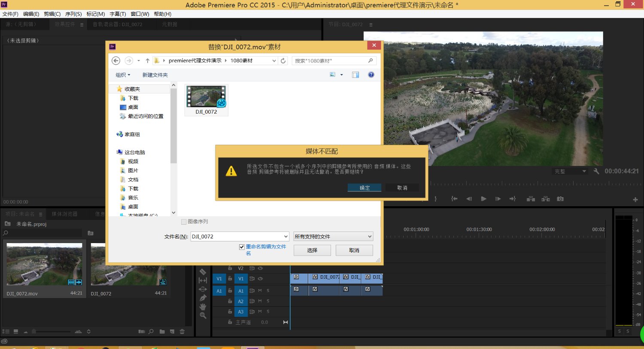Click the 选择 button
Screen dimensions: 644x349
(x=312, y=250)
